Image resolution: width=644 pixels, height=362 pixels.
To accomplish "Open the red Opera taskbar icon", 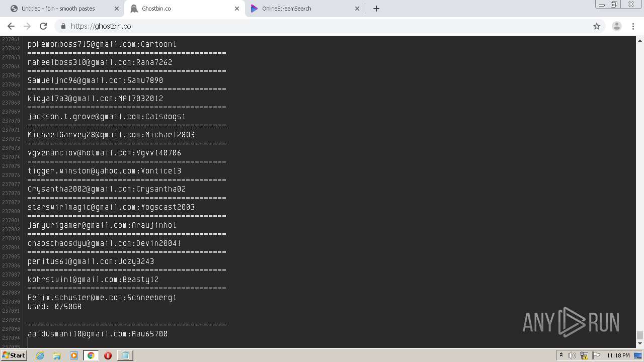I will click(108, 355).
